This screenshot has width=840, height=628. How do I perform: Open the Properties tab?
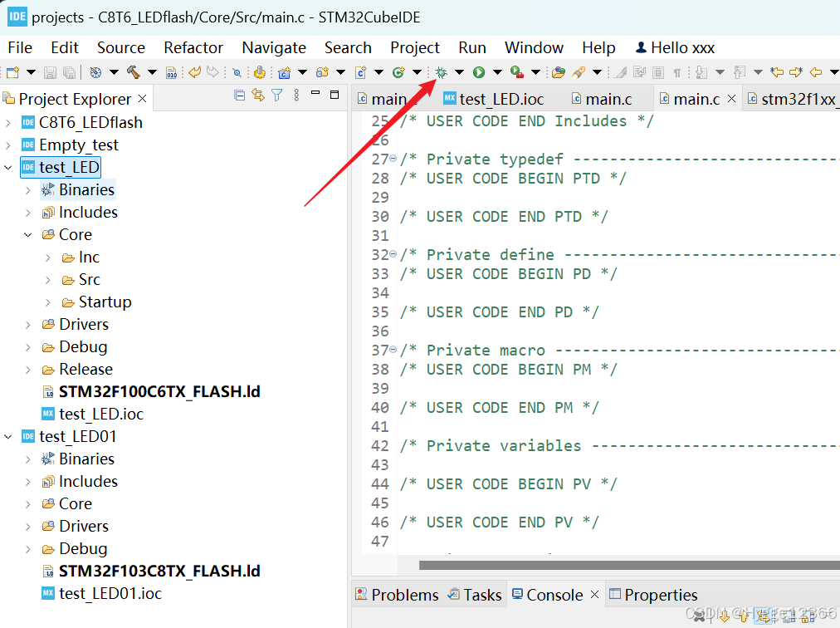(653, 595)
